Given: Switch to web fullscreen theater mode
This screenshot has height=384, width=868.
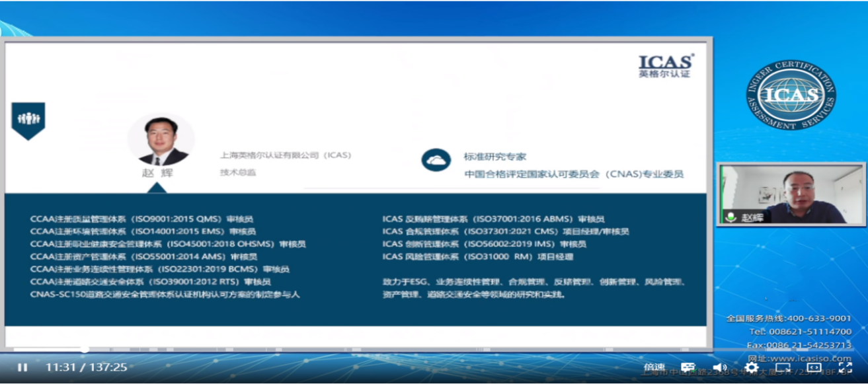Looking at the screenshot, I should [x=814, y=367].
